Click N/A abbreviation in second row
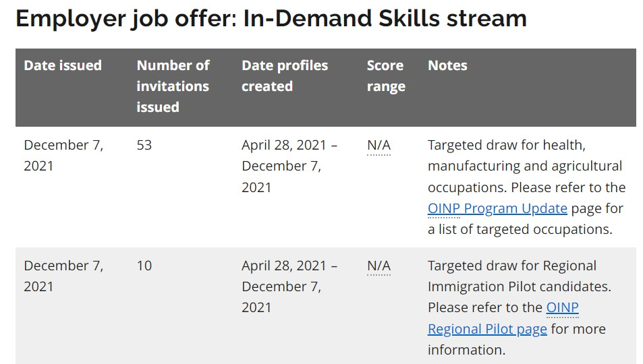The image size is (643, 364). click(x=379, y=266)
